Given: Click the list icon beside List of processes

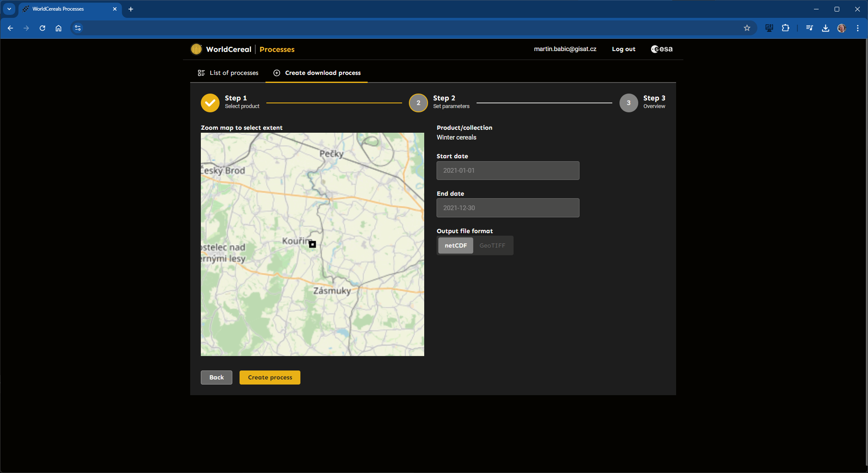Looking at the screenshot, I should tap(201, 73).
